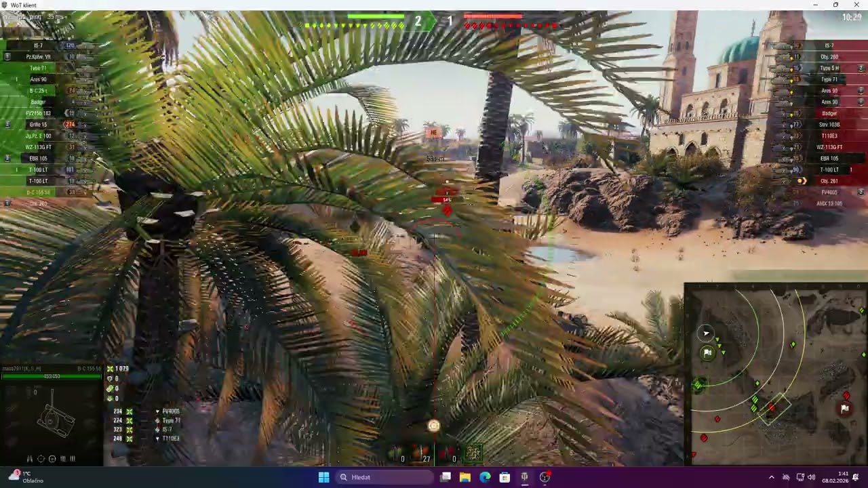Click the battle timer showing 10:29
Viewport: 868px width, 488px height.
click(851, 17)
